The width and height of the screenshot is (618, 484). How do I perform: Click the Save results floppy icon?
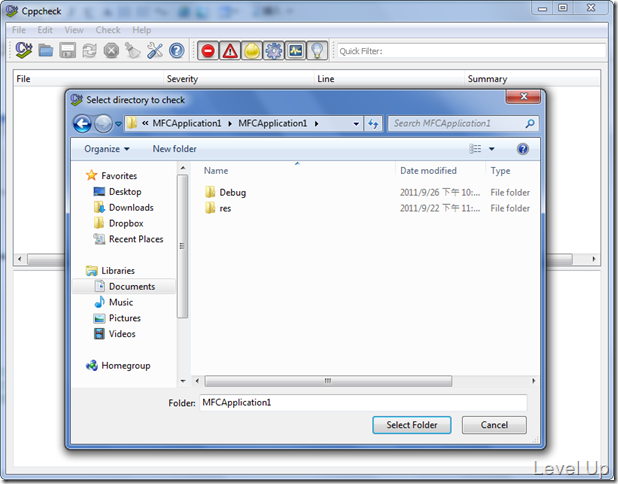pos(67,51)
